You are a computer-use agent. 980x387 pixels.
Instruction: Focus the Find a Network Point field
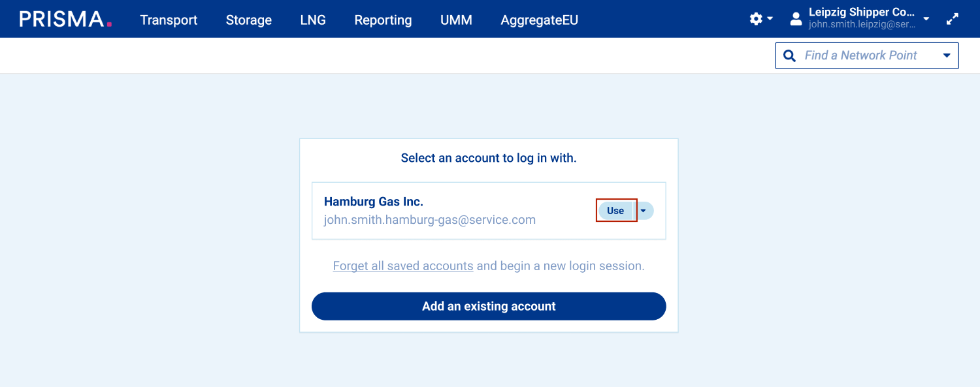860,56
